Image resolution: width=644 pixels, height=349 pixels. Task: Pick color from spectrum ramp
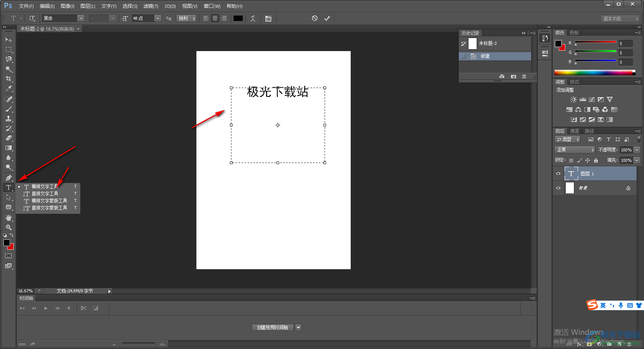coord(595,72)
